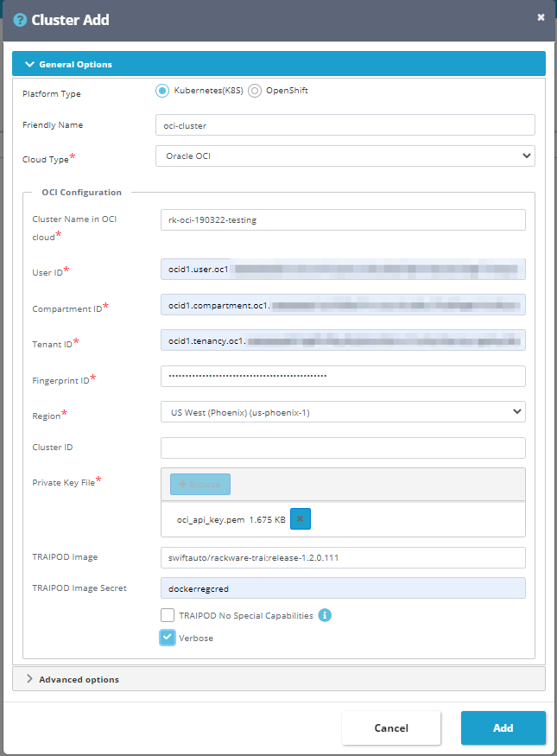Click the TRAIPOD Image input field
The width and height of the screenshot is (557, 756).
pos(343,557)
